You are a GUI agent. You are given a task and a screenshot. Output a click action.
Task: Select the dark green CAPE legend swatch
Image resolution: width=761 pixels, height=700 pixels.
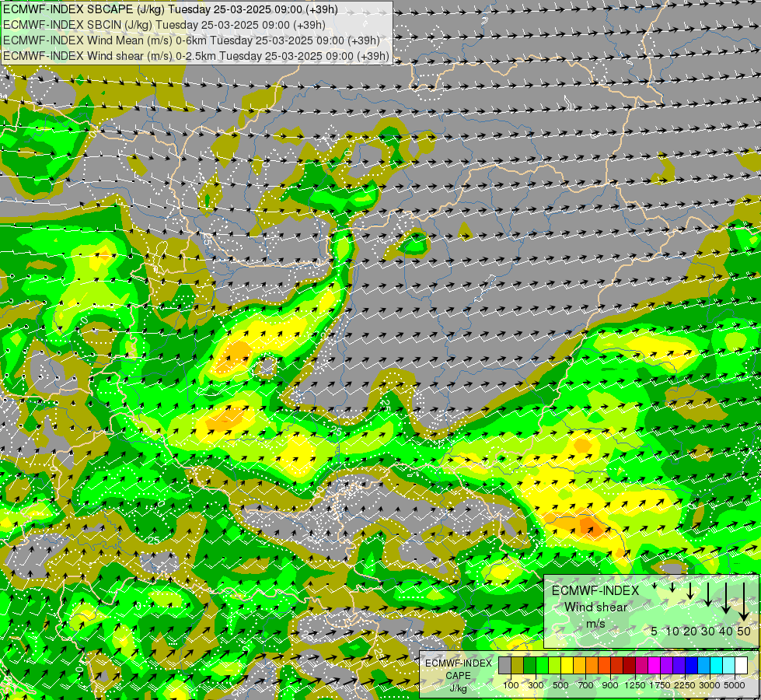[x=530, y=666]
